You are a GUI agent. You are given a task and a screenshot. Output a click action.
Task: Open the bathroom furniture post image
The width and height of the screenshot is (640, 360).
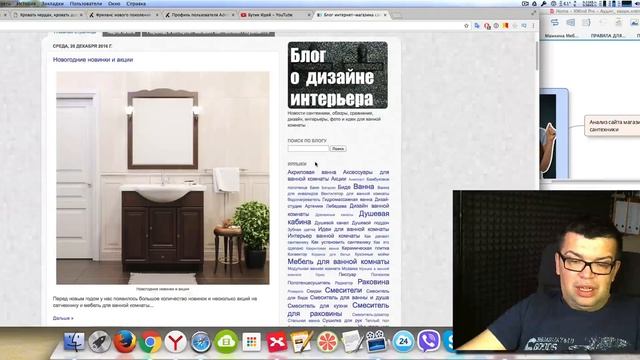tap(163, 178)
